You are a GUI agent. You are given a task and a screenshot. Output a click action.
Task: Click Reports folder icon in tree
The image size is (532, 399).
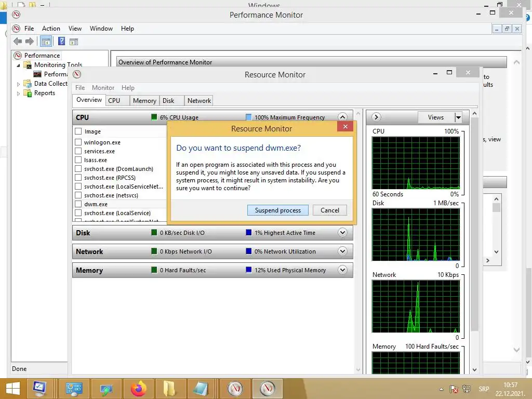coord(27,93)
